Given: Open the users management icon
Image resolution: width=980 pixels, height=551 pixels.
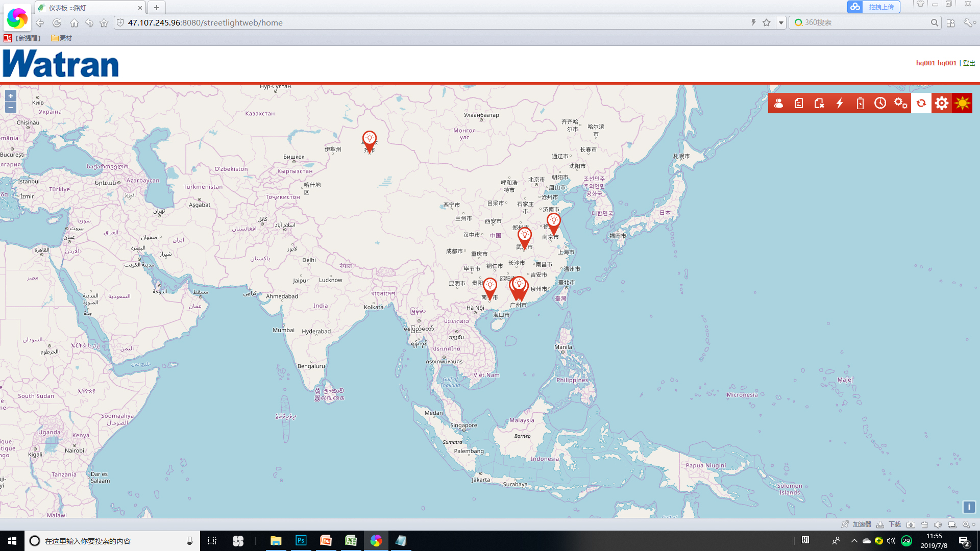Looking at the screenshot, I should click(778, 103).
